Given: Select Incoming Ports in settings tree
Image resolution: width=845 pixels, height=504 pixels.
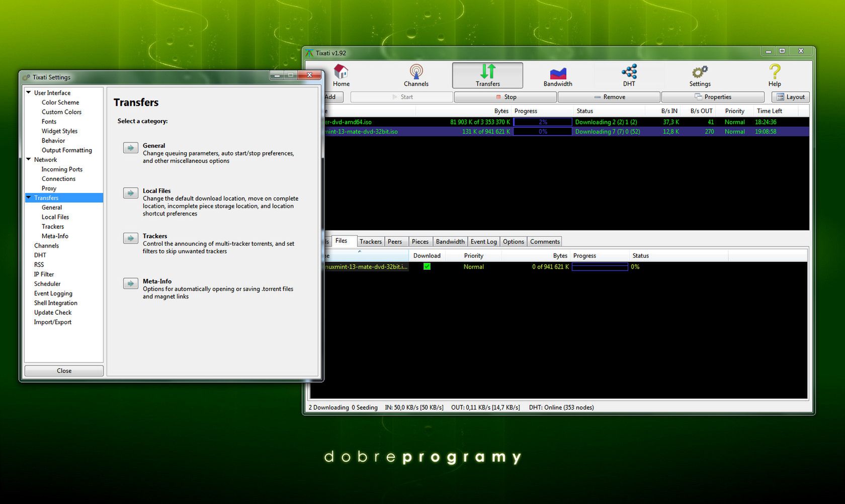Looking at the screenshot, I should coord(62,169).
